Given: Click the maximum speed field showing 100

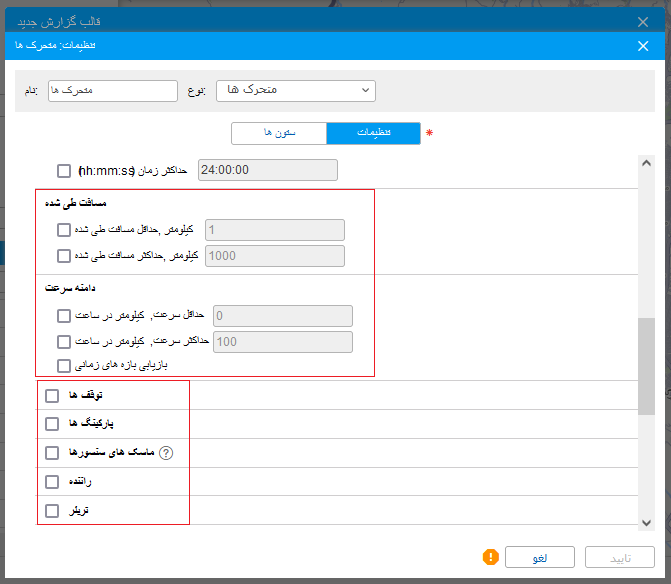Looking at the screenshot, I should [x=283, y=342].
